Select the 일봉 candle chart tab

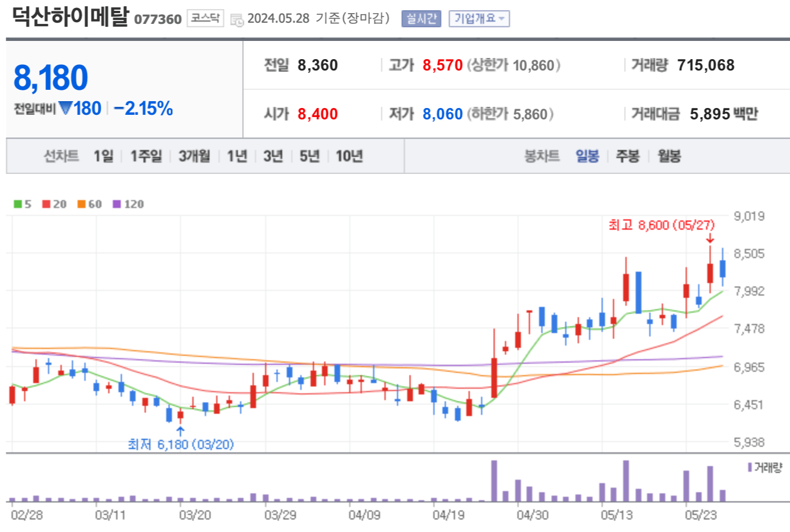pos(587,156)
